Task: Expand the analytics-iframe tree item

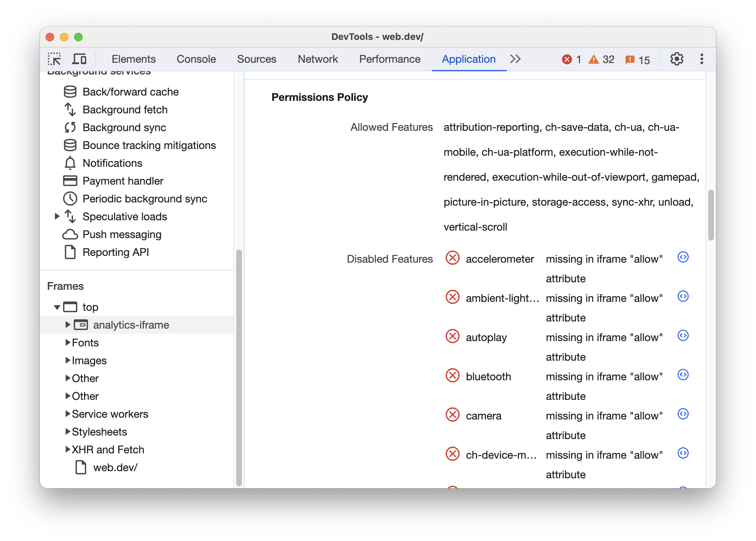Action: click(66, 324)
